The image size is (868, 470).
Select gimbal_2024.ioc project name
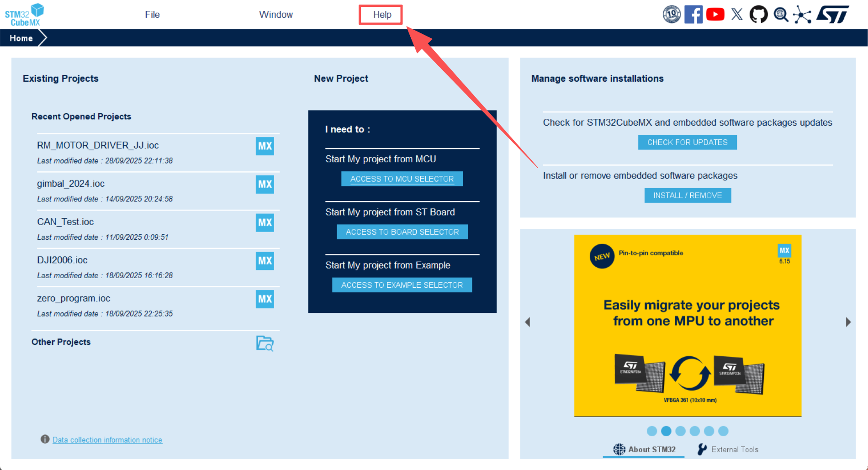click(x=71, y=184)
